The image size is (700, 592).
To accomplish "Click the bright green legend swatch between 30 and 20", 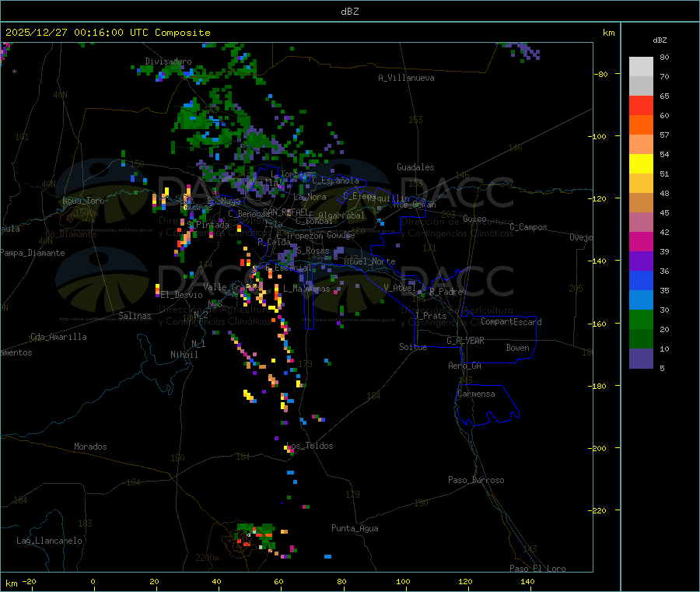I will pos(641,319).
